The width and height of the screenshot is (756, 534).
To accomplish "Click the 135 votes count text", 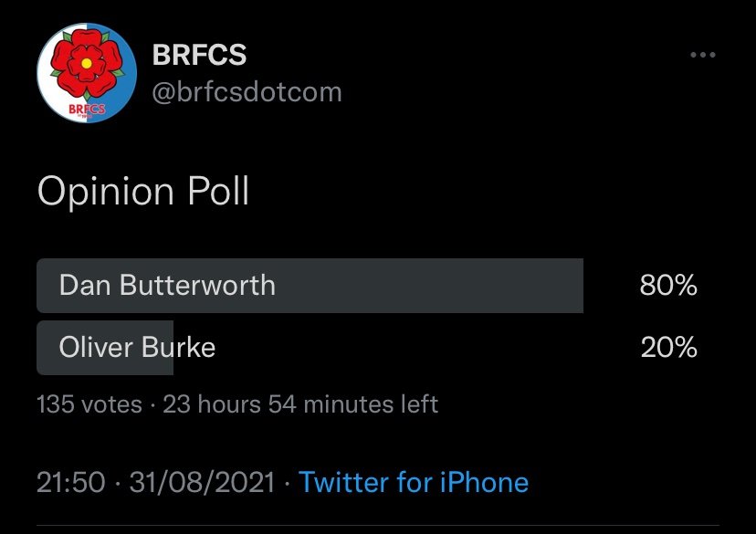I will coord(89,403).
